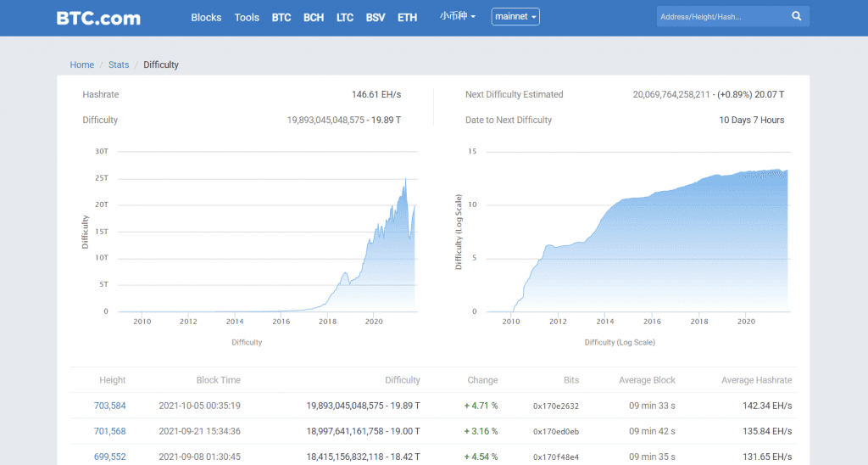
Task: Click the 142.34 EH/s average hashrate
Action: pyautogui.click(x=767, y=406)
